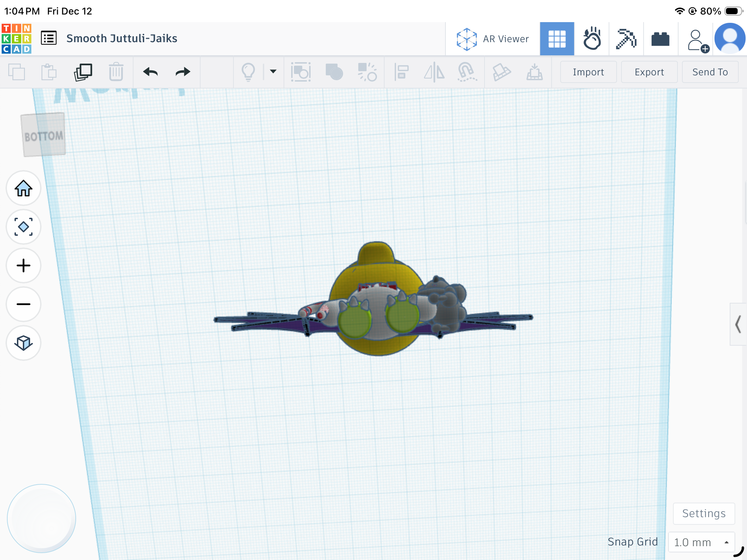Click the Import button
The image size is (747, 560).
[x=588, y=72]
